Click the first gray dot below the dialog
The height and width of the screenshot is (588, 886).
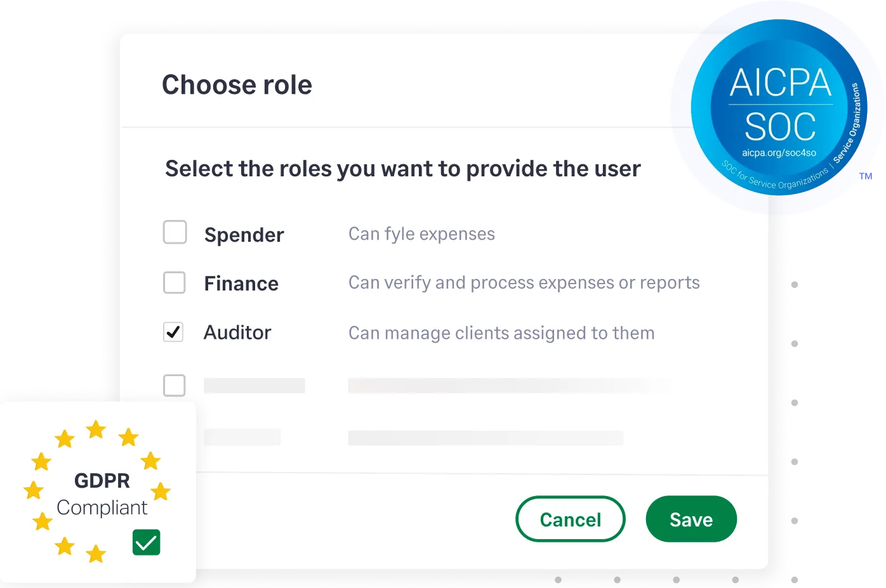[x=559, y=579]
